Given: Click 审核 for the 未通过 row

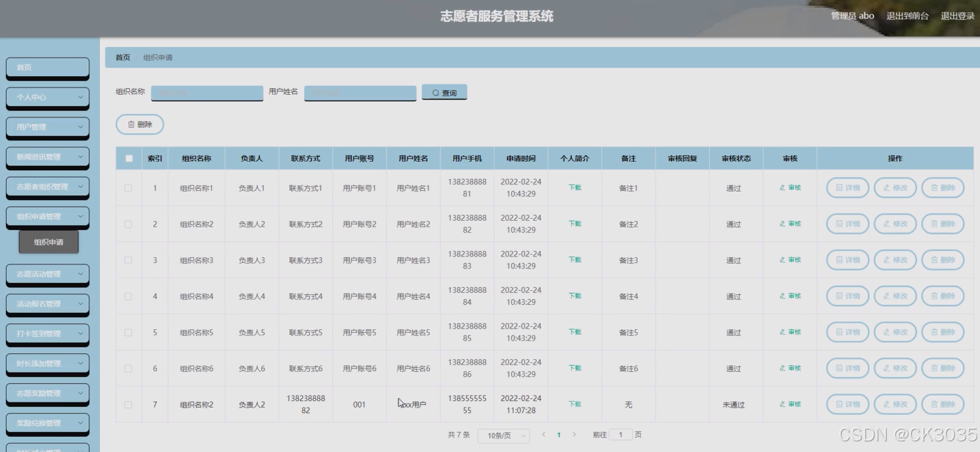Looking at the screenshot, I should point(790,404).
